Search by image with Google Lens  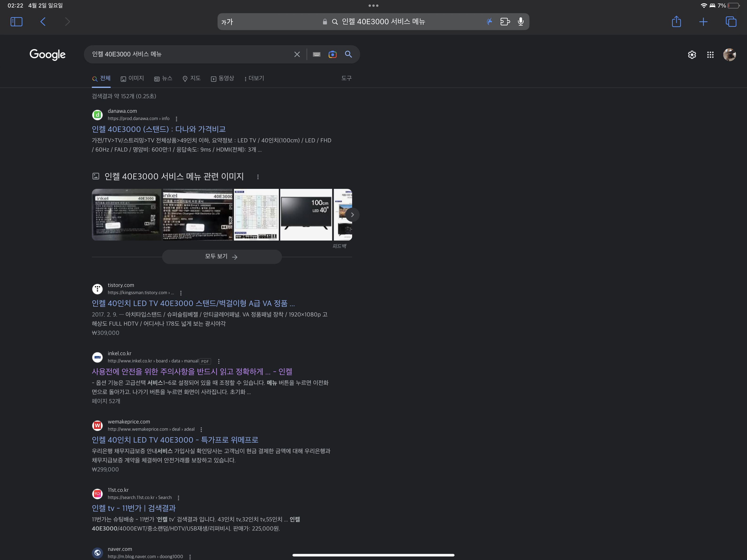[x=332, y=54]
